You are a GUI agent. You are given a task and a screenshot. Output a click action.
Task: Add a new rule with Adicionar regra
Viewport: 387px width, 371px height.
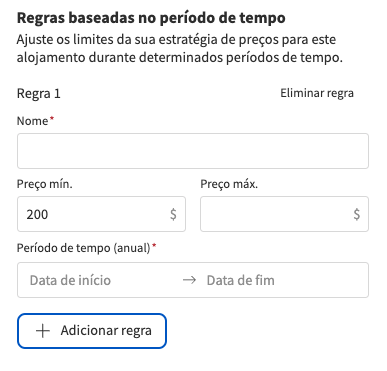coord(92,331)
